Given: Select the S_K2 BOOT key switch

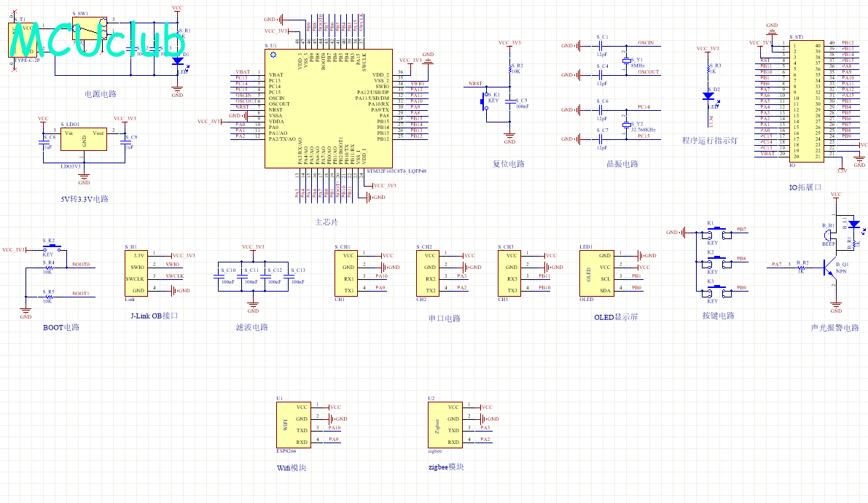Looking at the screenshot, I should pos(52,248).
